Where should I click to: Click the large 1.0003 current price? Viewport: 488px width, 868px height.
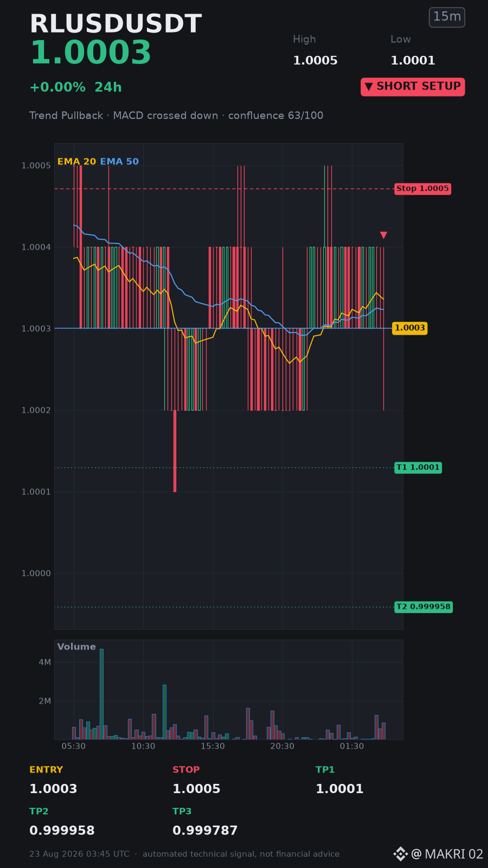[x=91, y=53]
